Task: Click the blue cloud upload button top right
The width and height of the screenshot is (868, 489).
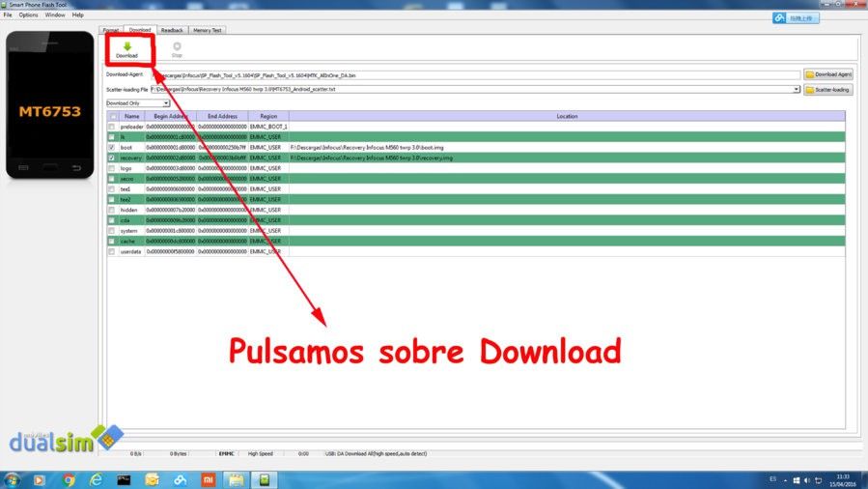Action: [x=796, y=18]
